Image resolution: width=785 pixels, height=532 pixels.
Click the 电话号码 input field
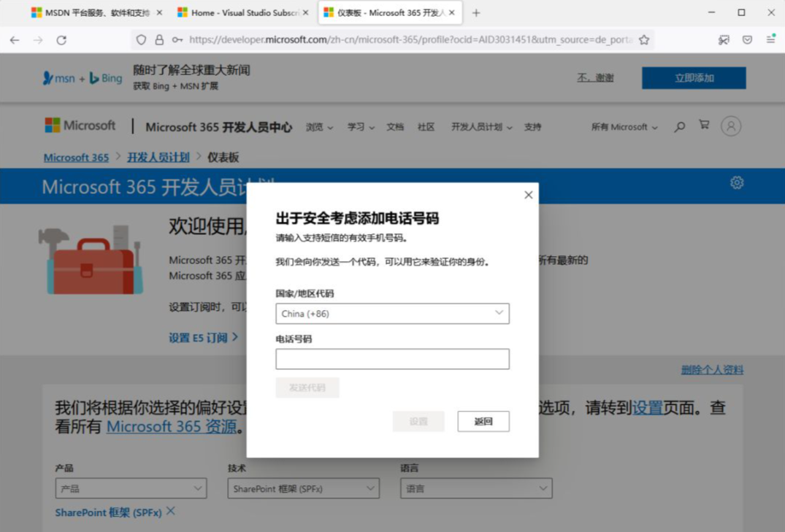tap(393, 359)
